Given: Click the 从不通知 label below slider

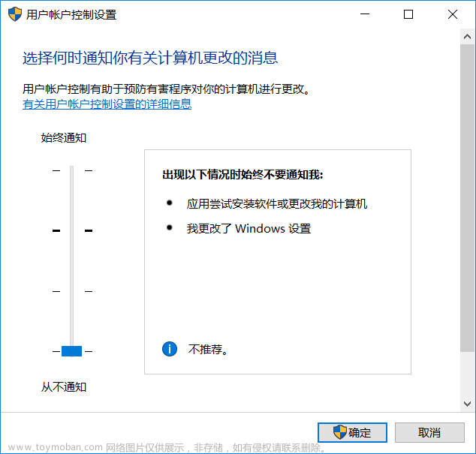Looking at the screenshot, I should [x=64, y=387].
